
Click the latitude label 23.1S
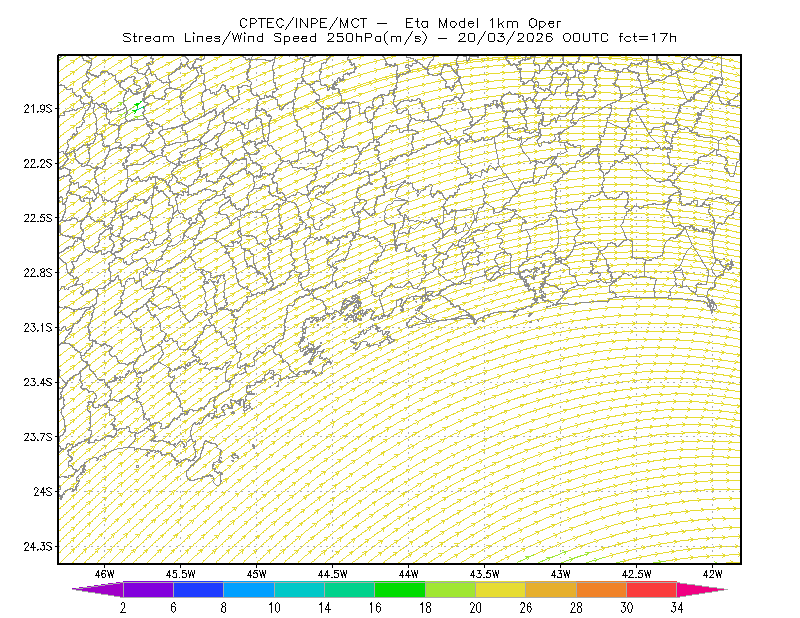pyautogui.click(x=38, y=327)
